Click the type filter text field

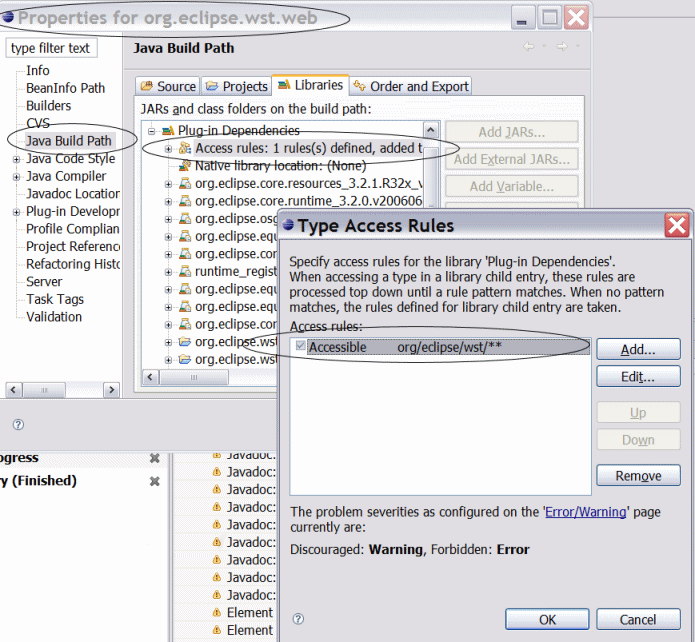click(51, 48)
